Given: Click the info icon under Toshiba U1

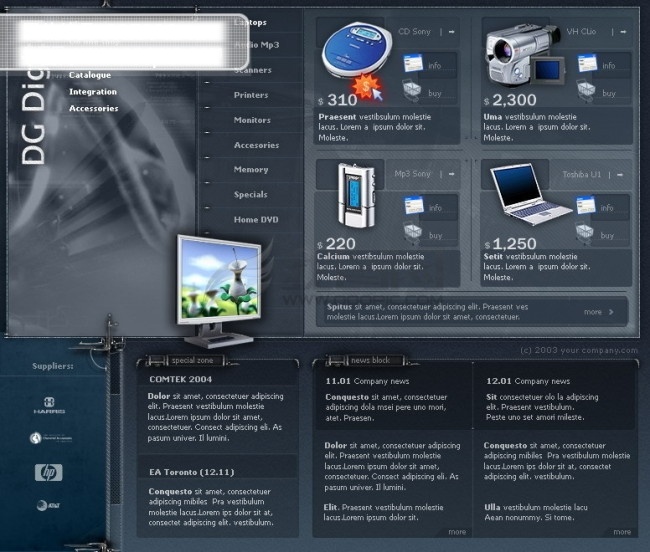Looking at the screenshot, I should pos(586,205).
